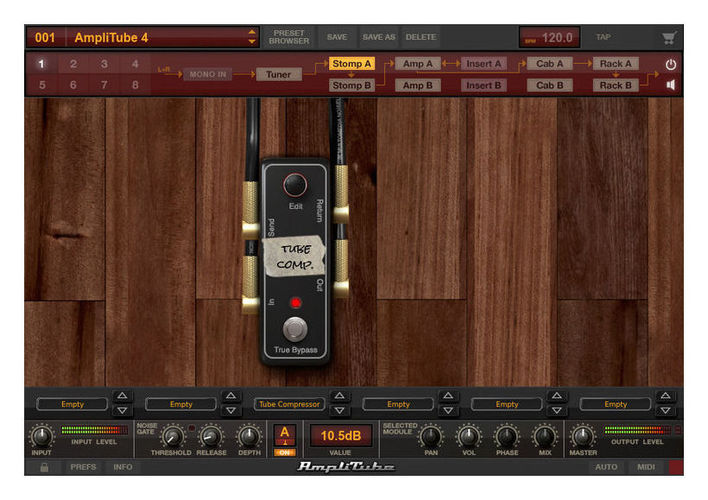The width and height of the screenshot is (708, 500).
Task: Select signal chain preset 7
Action: [x=104, y=85]
